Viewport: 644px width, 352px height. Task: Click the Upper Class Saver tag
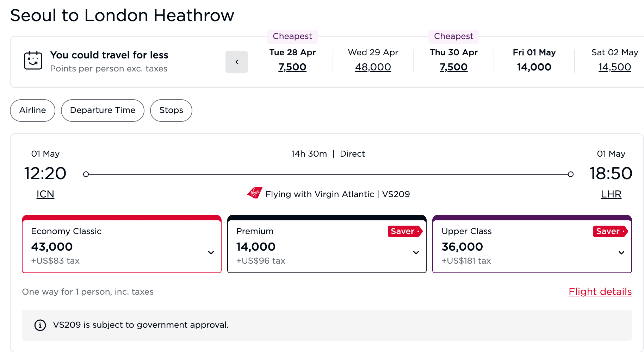(610, 231)
